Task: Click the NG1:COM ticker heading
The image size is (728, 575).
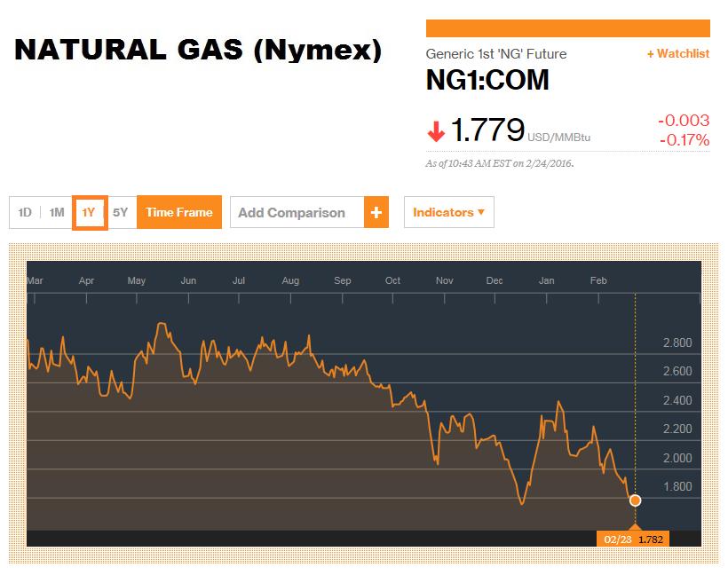Action: point(487,80)
